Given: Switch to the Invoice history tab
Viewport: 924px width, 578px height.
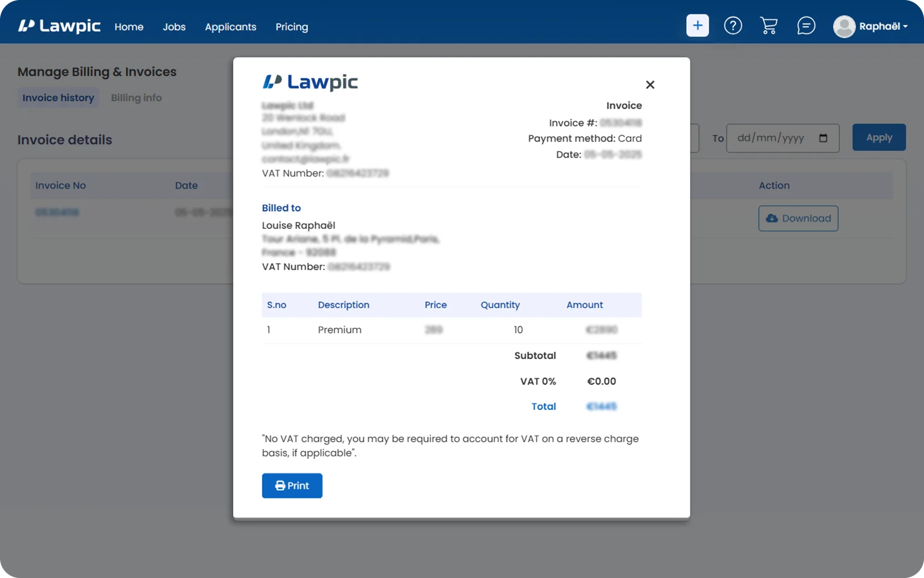Looking at the screenshot, I should 58,98.
